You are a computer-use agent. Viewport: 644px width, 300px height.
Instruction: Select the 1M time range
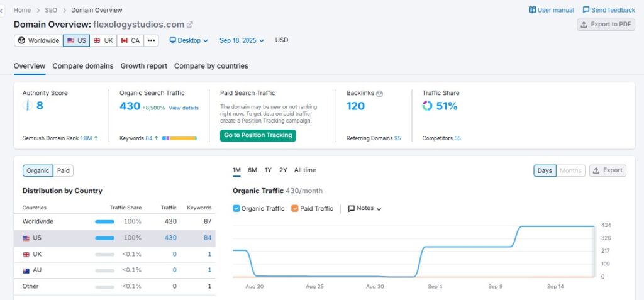(x=236, y=170)
